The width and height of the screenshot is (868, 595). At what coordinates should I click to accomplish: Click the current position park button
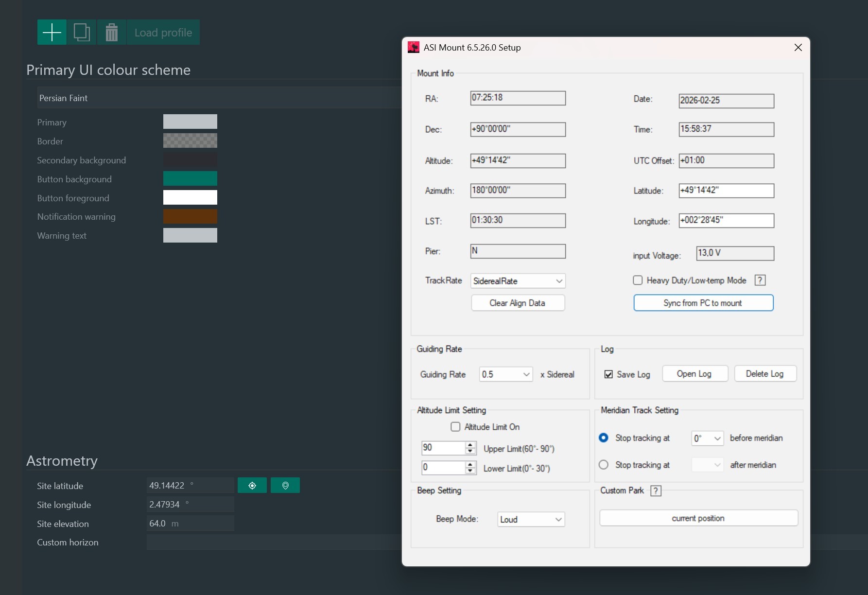click(x=698, y=518)
